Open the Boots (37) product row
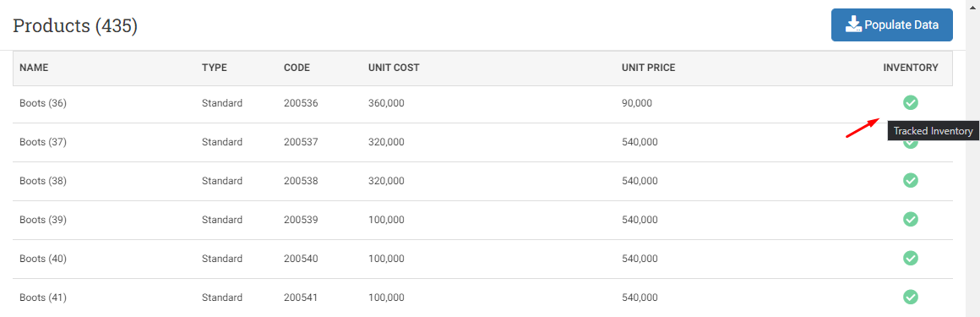This screenshot has width=980, height=317. [482, 143]
